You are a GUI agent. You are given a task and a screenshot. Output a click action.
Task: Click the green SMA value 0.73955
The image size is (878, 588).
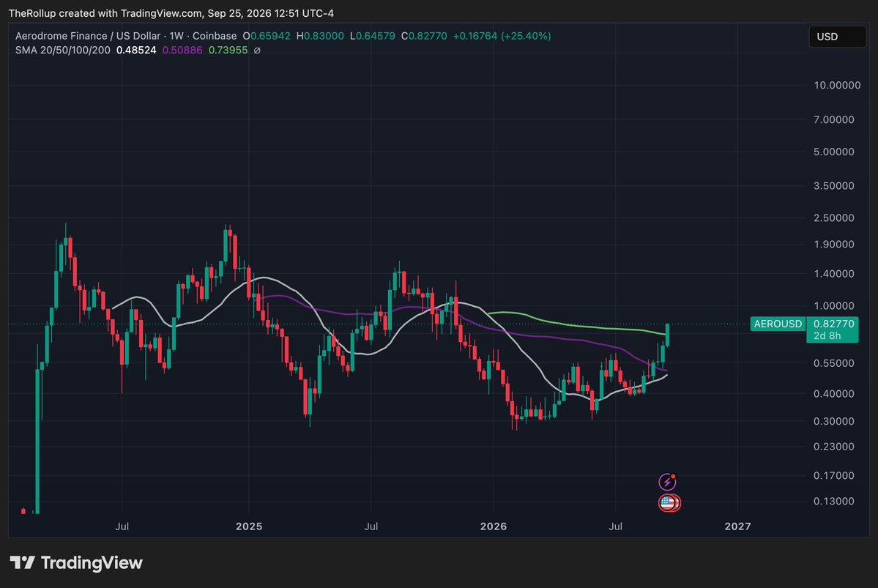pyautogui.click(x=228, y=51)
